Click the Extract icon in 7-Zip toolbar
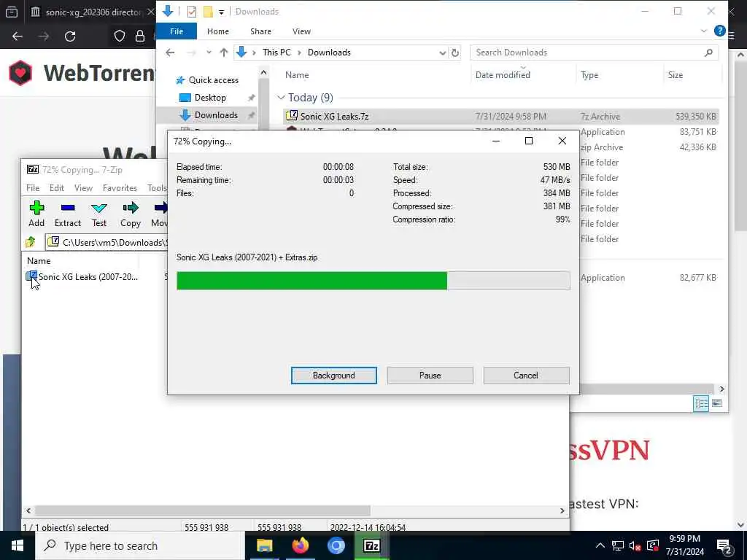The height and width of the screenshot is (560, 747). click(x=68, y=208)
